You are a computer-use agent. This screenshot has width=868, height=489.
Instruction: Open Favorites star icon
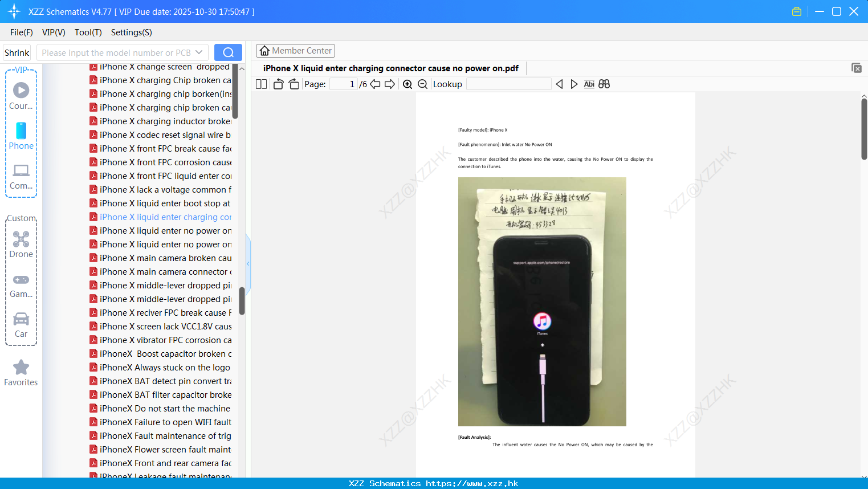[21, 373]
